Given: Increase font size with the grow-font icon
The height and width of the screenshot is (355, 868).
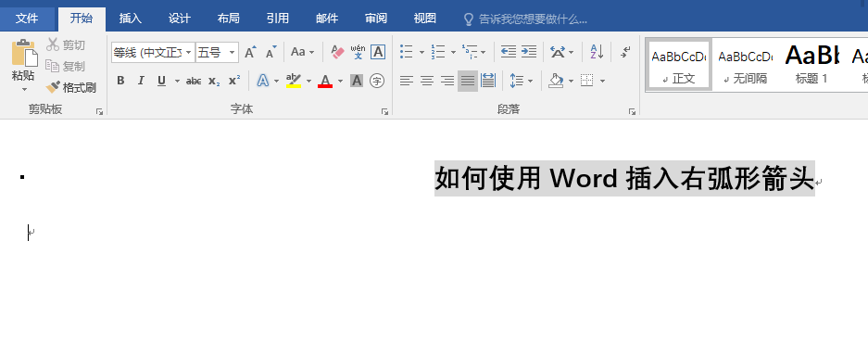Looking at the screenshot, I should click(x=250, y=53).
